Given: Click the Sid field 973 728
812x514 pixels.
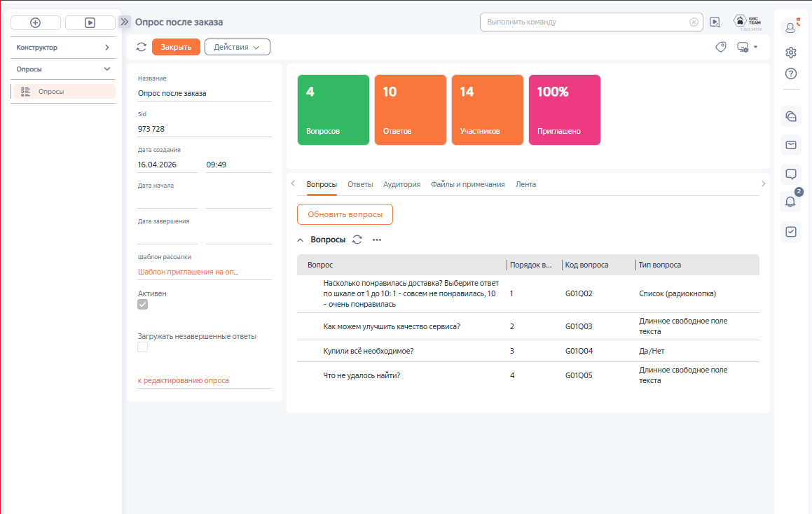Looking at the screenshot, I should (205, 130).
